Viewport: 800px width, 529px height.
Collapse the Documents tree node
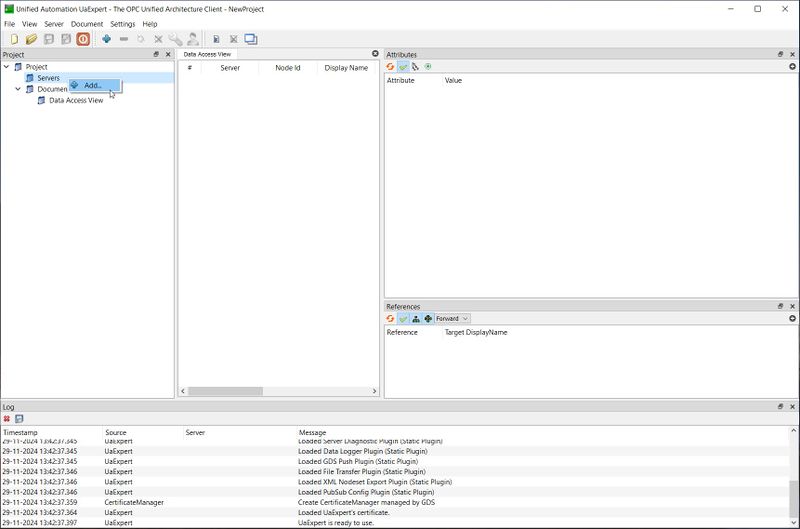(18, 89)
